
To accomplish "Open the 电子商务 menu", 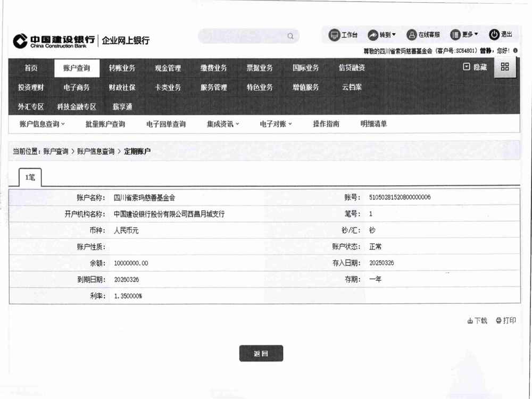I will click(x=77, y=88).
